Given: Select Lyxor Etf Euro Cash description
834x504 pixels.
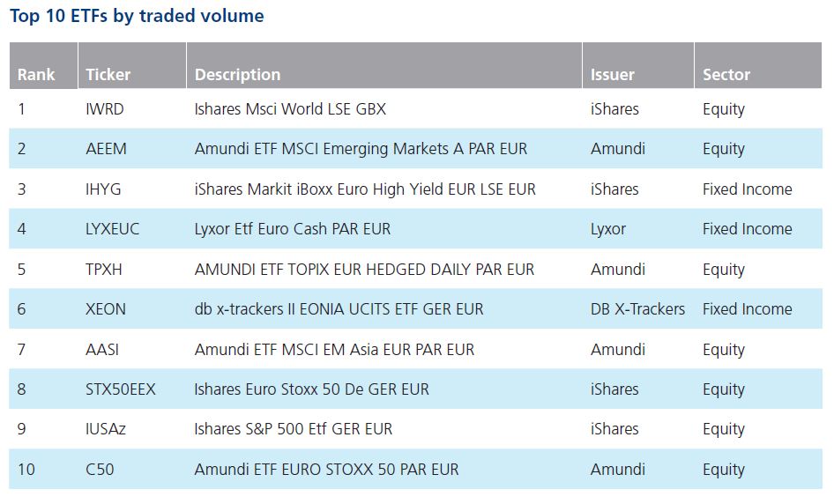Looking at the screenshot, I should [293, 229].
